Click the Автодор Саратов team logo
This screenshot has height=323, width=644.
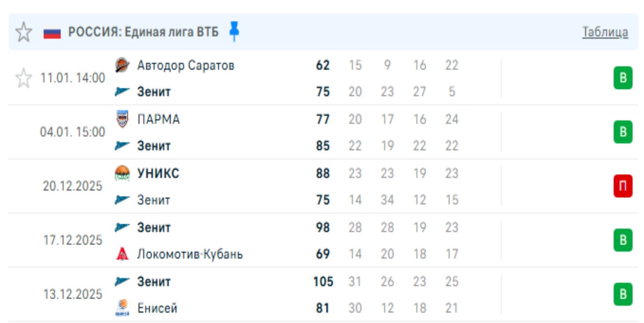[x=123, y=65]
